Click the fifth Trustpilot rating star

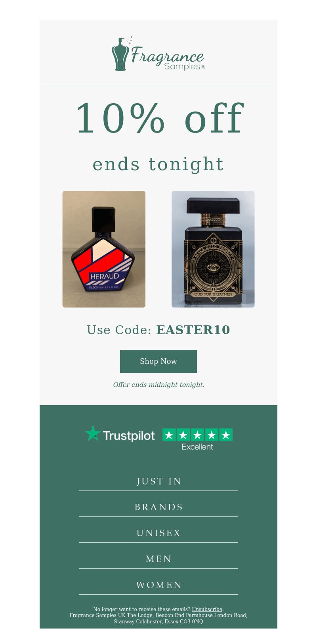[x=226, y=435]
